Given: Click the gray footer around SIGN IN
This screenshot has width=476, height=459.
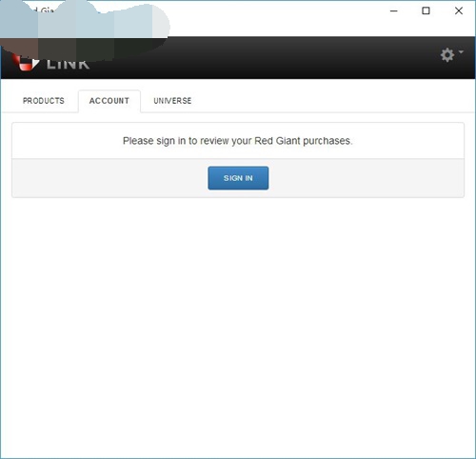Looking at the screenshot, I should click(365, 178).
